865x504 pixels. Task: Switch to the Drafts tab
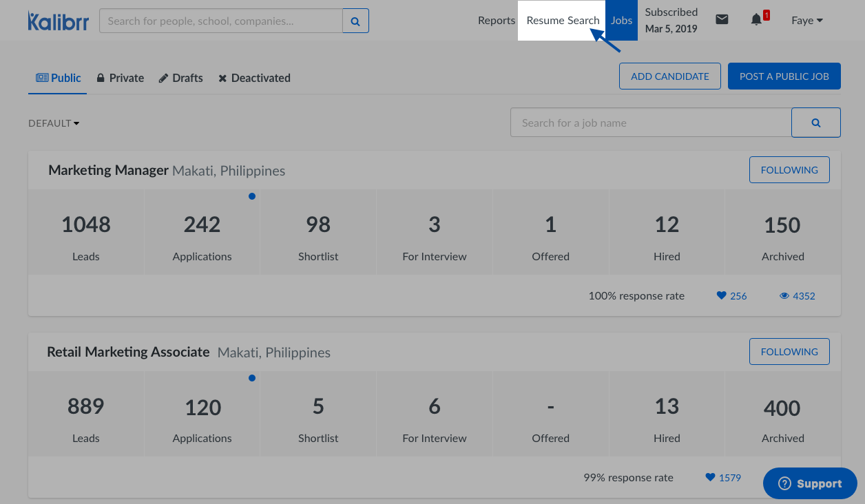click(180, 78)
